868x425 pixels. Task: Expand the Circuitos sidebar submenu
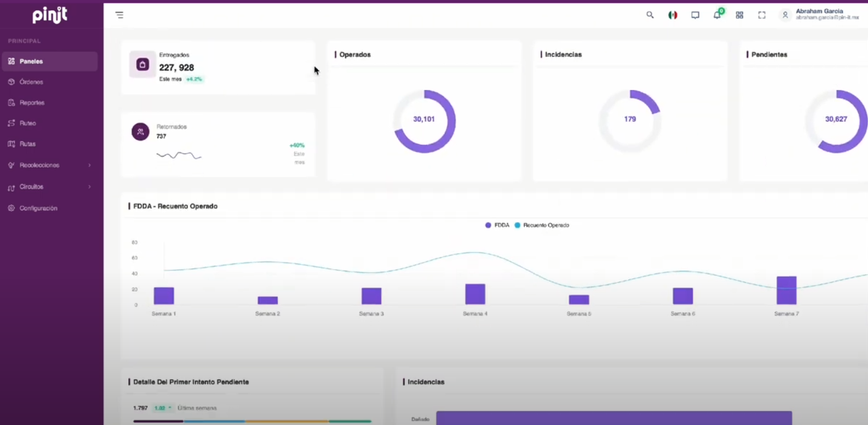coord(50,187)
